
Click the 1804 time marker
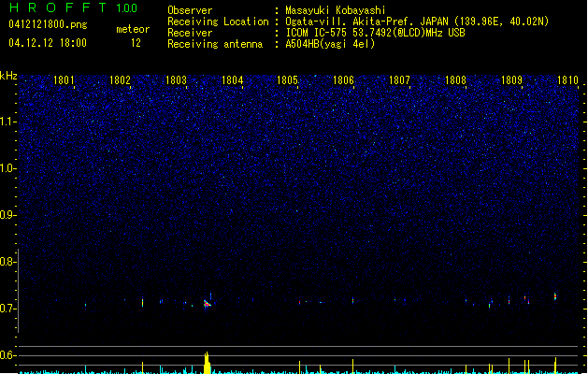pos(232,80)
